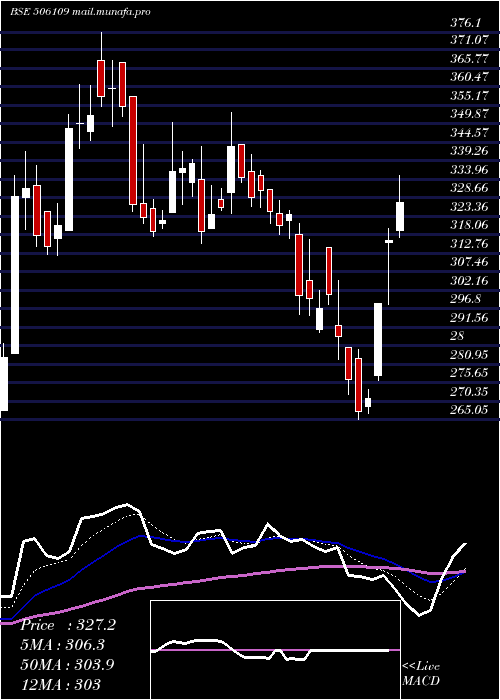Click the 365.77 price level label
500x700 pixels.
point(469,58)
